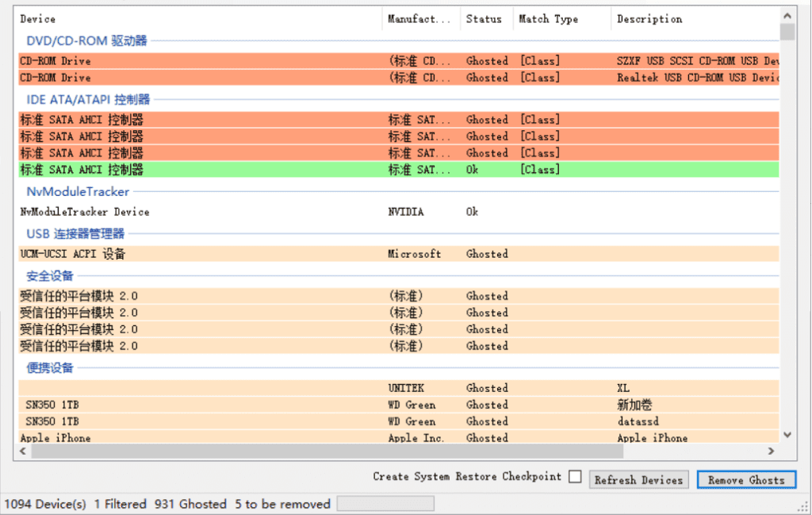The width and height of the screenshot is (812, 515).
Task: Enable Create System Restore Checkpoint checkbox
Action: (575, 476)
